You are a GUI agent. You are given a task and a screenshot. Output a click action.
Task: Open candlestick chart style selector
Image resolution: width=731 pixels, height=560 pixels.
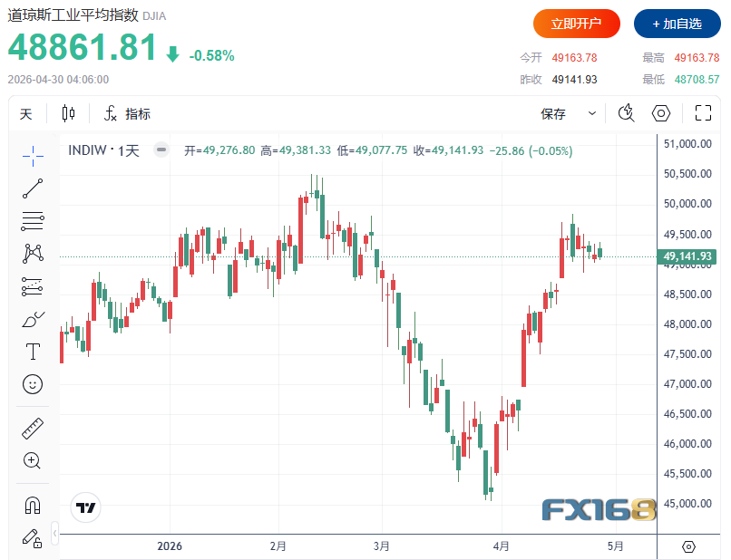coord(69,113)
